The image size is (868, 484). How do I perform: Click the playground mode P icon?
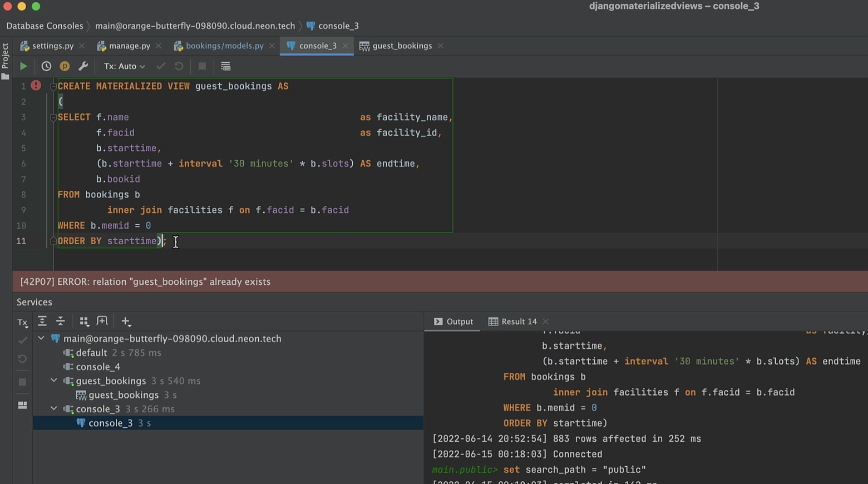(x=65, y=66)
